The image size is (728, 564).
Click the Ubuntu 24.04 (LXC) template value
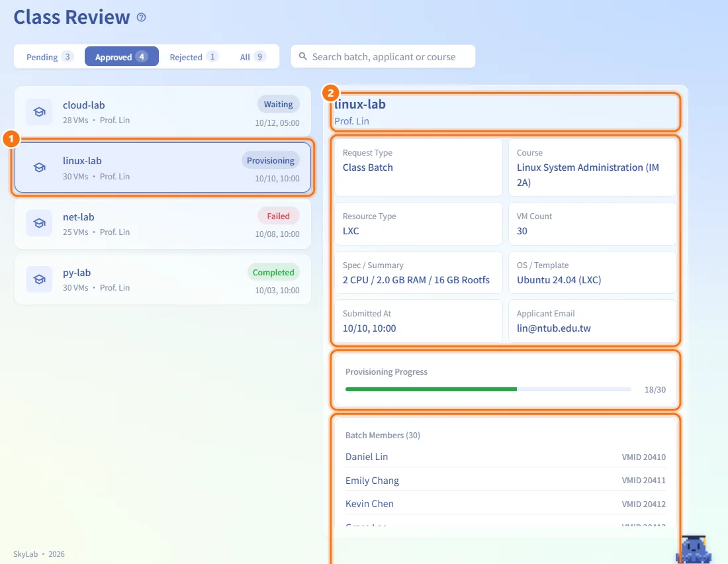click(x=559, y=280)
